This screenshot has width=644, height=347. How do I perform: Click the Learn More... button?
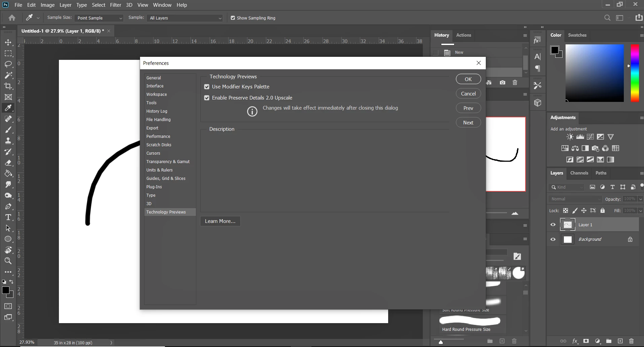[x=220, y=221]
